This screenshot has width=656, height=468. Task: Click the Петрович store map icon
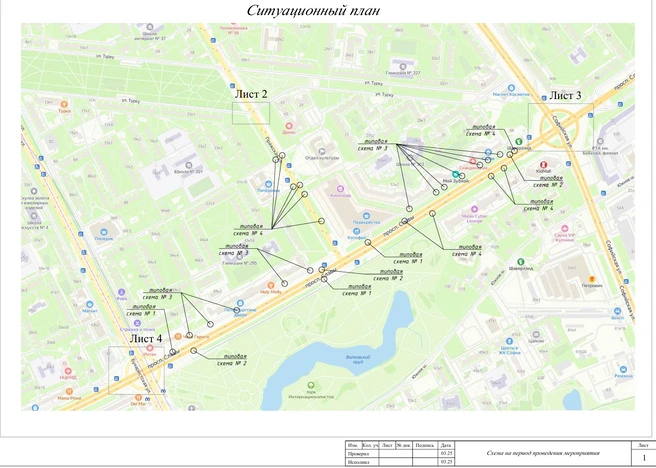pos(592,279)
